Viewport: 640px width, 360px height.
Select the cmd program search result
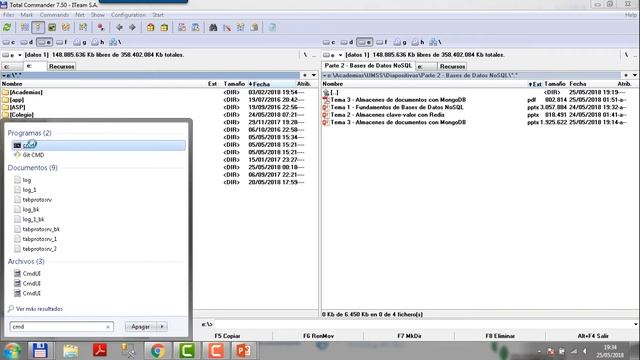[x=98, y=145]
